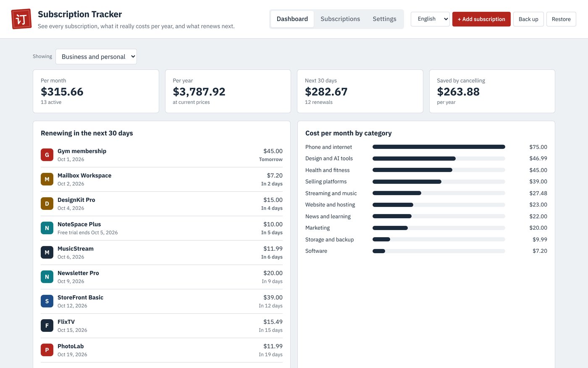
Task: Click the Saved by cancelling $263.88 card
Action: click(492, 91)
